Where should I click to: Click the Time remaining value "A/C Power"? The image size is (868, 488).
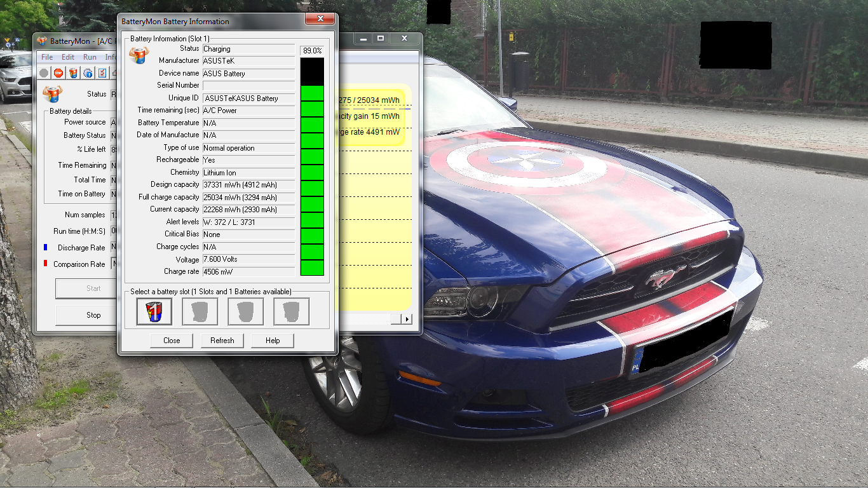(248, 111)
